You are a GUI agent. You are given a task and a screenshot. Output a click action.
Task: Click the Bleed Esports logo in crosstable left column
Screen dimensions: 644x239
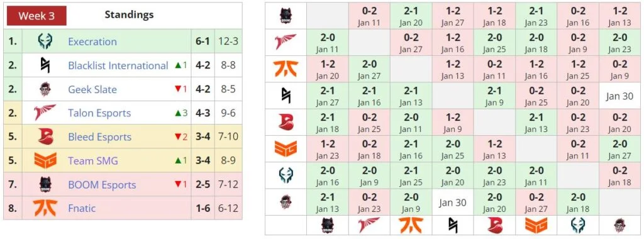pyautogui.click(x=286, y=123)
